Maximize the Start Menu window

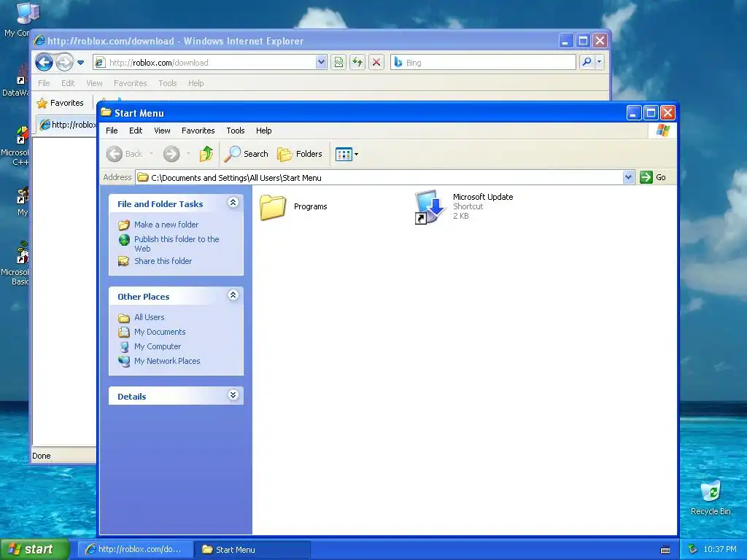pyautogui.click(x=651, y=113)
